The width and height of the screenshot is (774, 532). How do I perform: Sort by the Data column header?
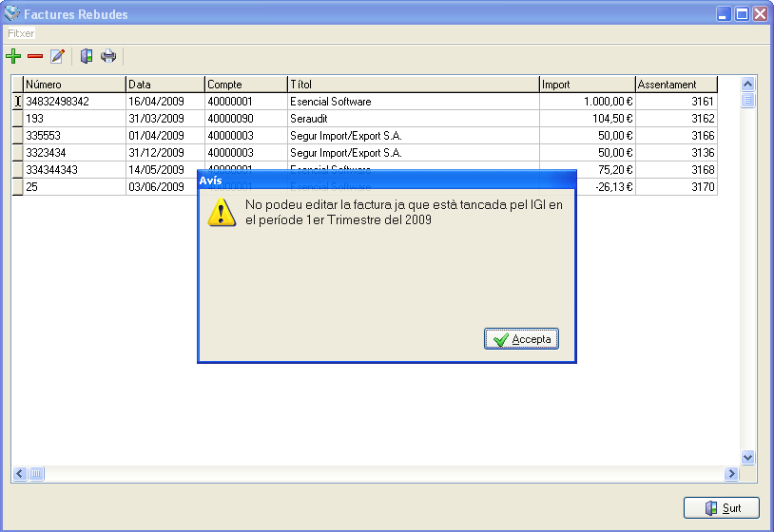point(164,85)
